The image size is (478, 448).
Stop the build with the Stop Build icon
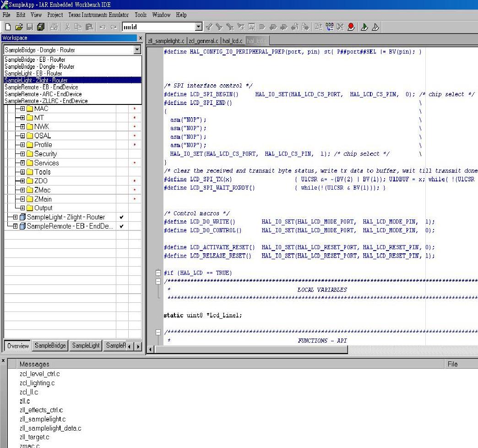click(340, 27)
